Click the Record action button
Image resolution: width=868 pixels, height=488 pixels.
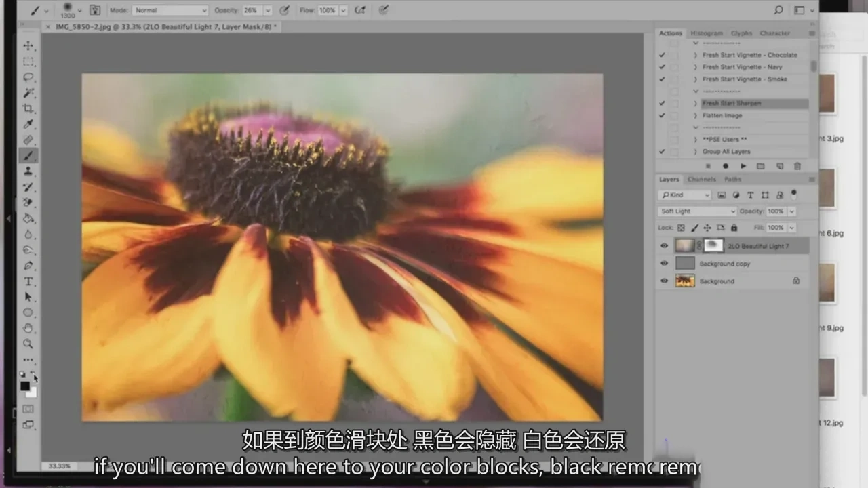click(x=726, y=165)
